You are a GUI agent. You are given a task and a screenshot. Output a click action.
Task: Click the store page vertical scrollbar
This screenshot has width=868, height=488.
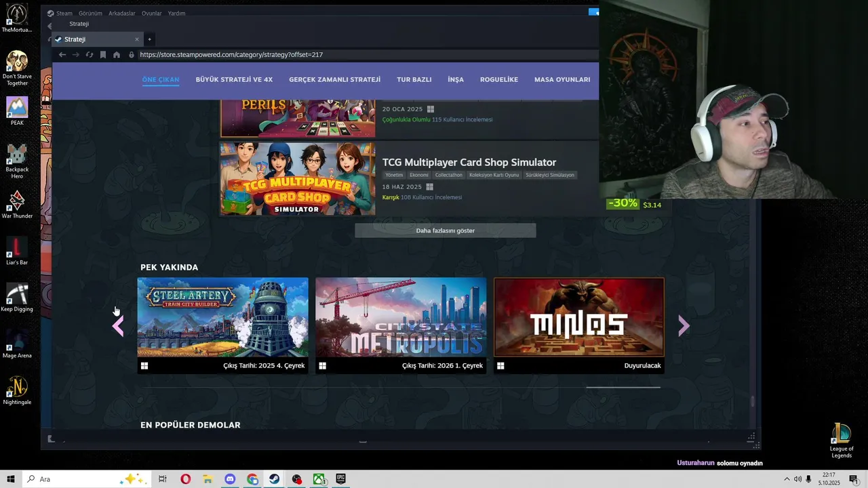pyautogui.click(x=752, y=401)
